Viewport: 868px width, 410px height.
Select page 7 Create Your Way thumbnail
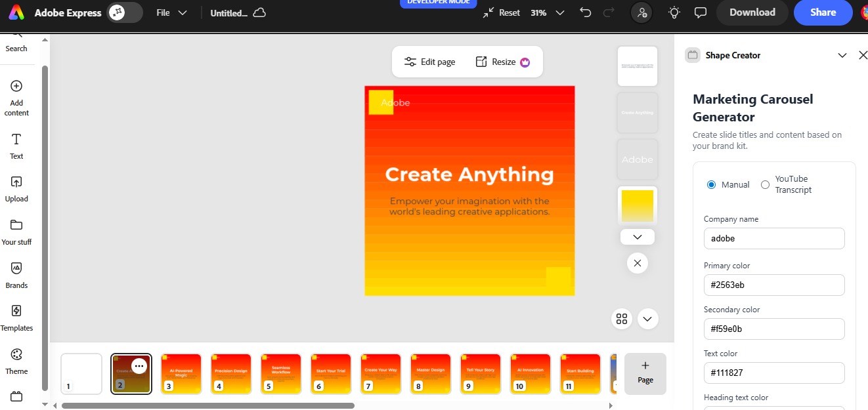[x=381, y=374]
